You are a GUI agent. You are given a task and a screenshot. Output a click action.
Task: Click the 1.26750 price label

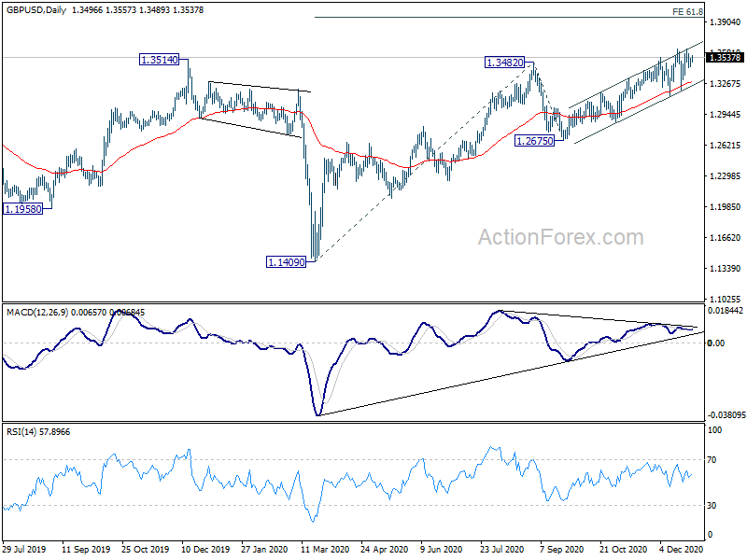535,141
